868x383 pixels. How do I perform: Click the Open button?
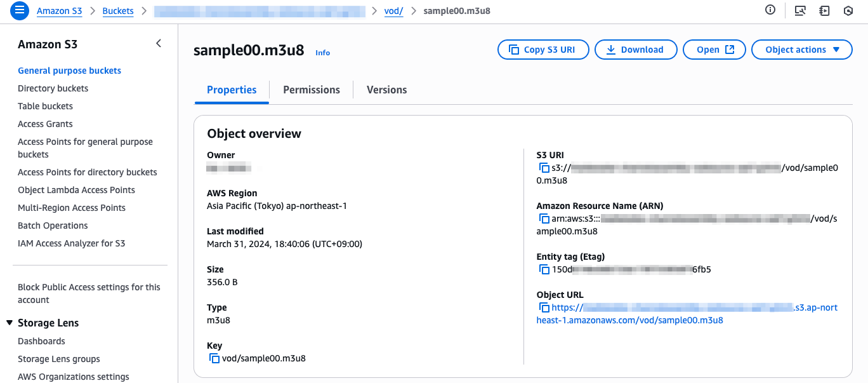point(714,50)
